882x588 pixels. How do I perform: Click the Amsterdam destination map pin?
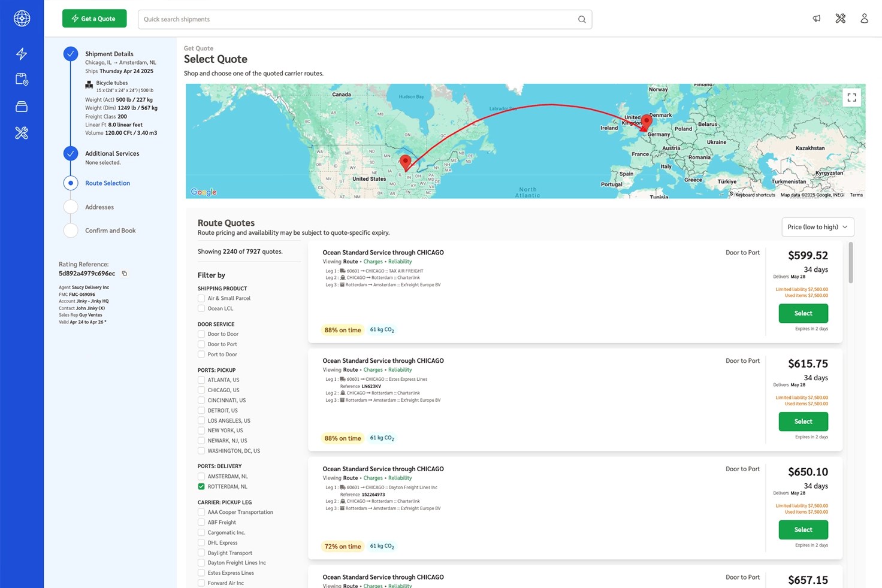[647, 122]
